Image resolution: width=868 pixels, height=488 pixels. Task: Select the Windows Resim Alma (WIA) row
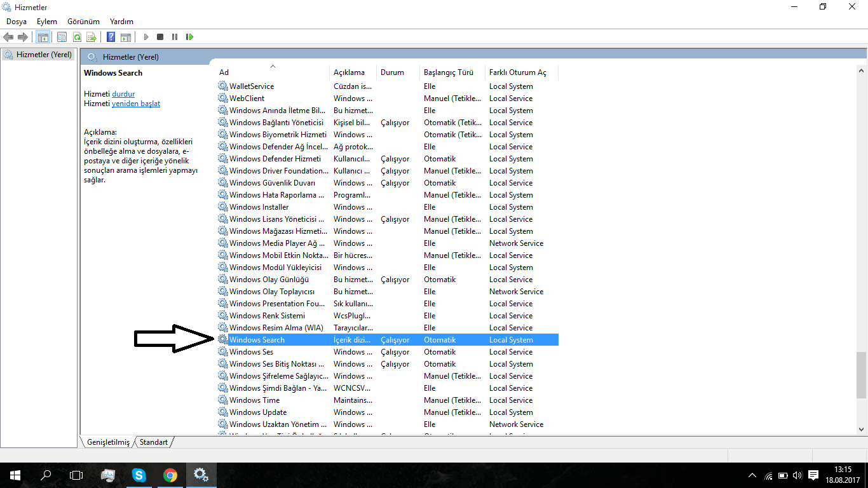pos(388,328)
